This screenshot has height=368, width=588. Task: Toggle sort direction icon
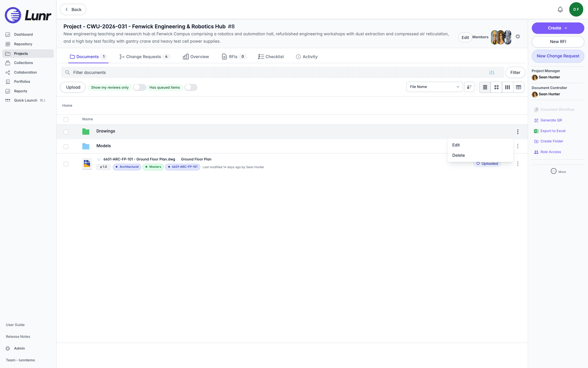469,87
